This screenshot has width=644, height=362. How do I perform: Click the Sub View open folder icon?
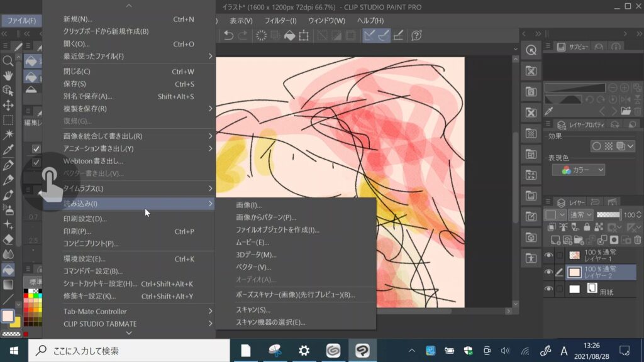coord(626,111)
